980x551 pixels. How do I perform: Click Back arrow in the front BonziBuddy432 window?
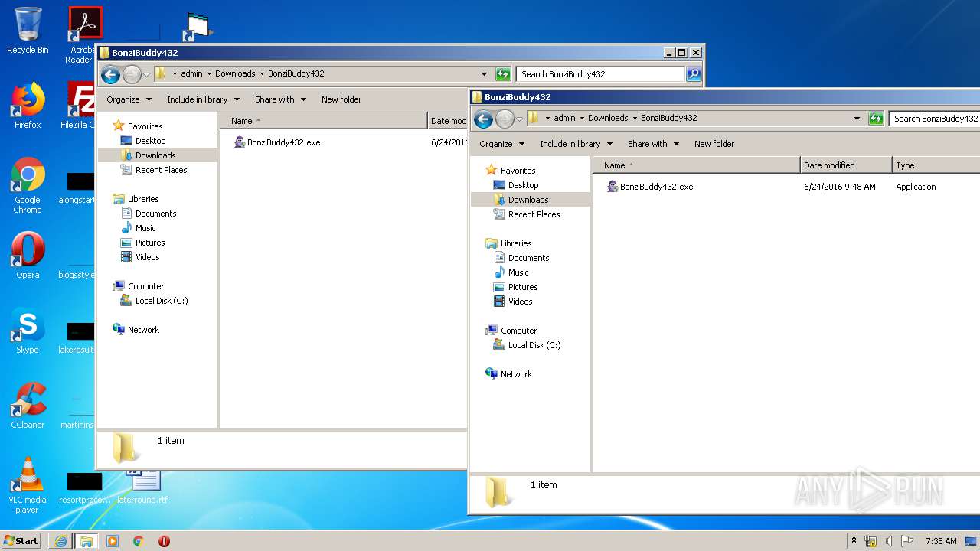pos(483,119)
